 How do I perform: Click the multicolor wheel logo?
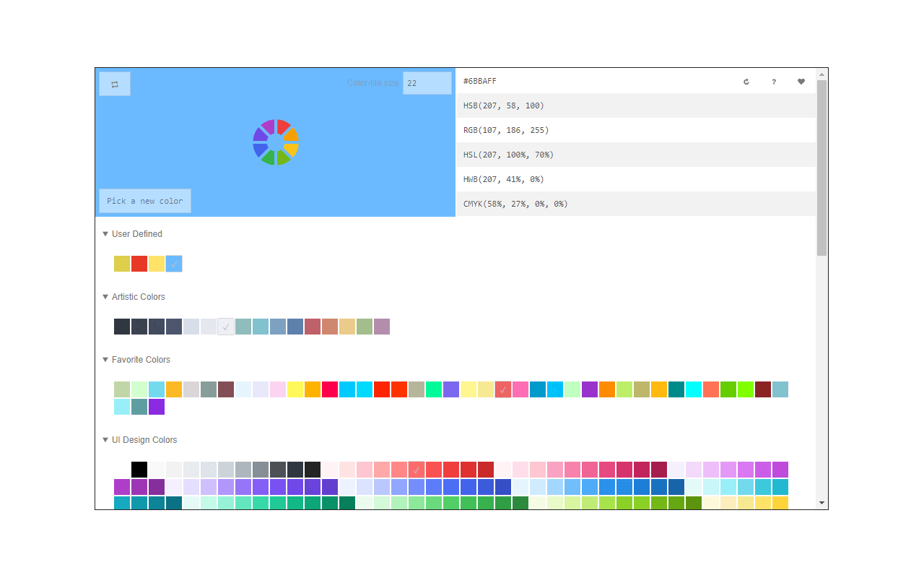tap(276, 142)
